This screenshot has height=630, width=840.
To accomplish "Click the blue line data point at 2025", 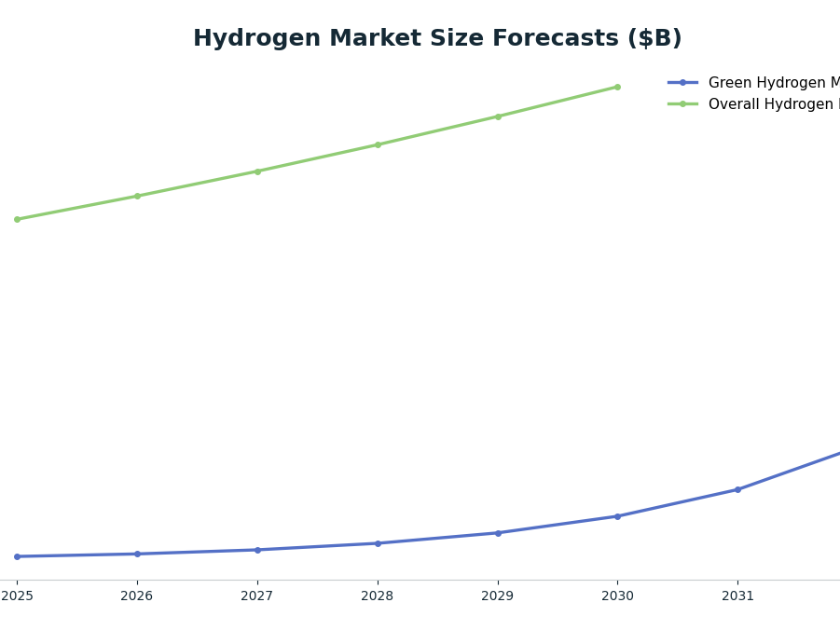I will pyautogui.click(x=17, y=556).
